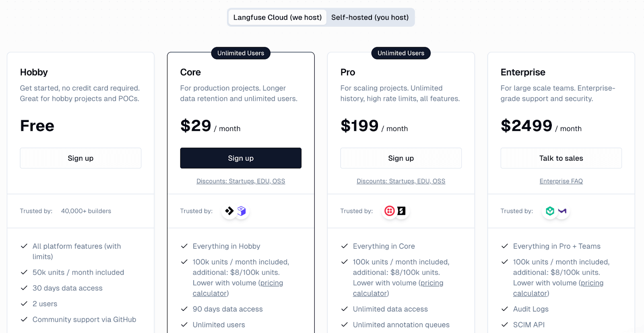This screenshot has width=644, height=333.
Task: Click checkmark beside '2 users' feature
Action: 24,304
